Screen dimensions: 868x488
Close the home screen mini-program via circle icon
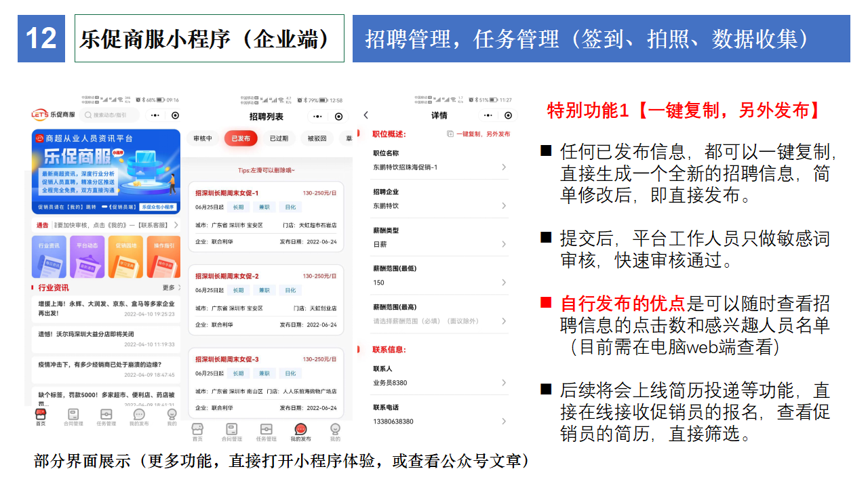tap(175, 116)
